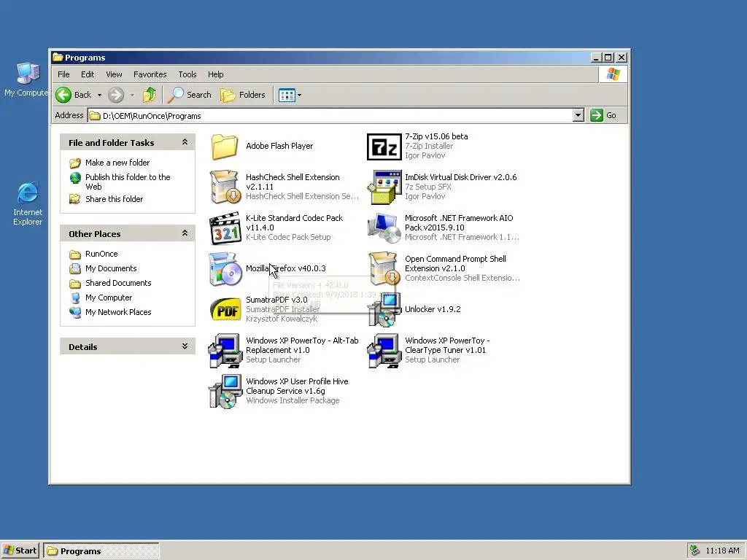
Task: Toggle the Folders pane button
Action: [x=242, y=95]
